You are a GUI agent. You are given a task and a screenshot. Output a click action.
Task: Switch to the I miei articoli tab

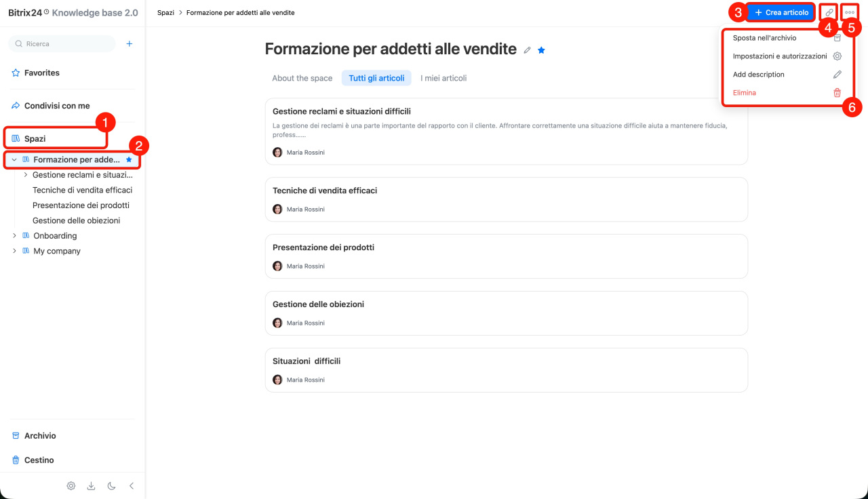pyautogui.click(x=443, y=78)
